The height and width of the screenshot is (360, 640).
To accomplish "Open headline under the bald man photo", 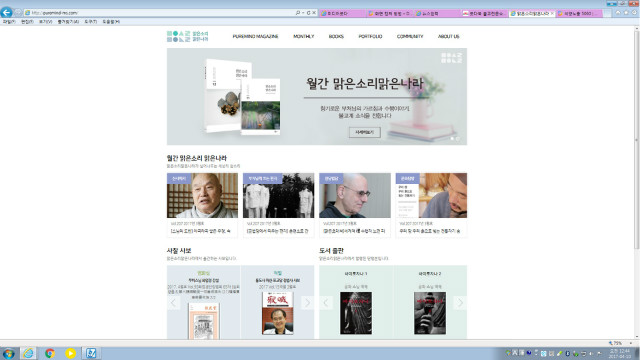I will [x=354, y=231].
